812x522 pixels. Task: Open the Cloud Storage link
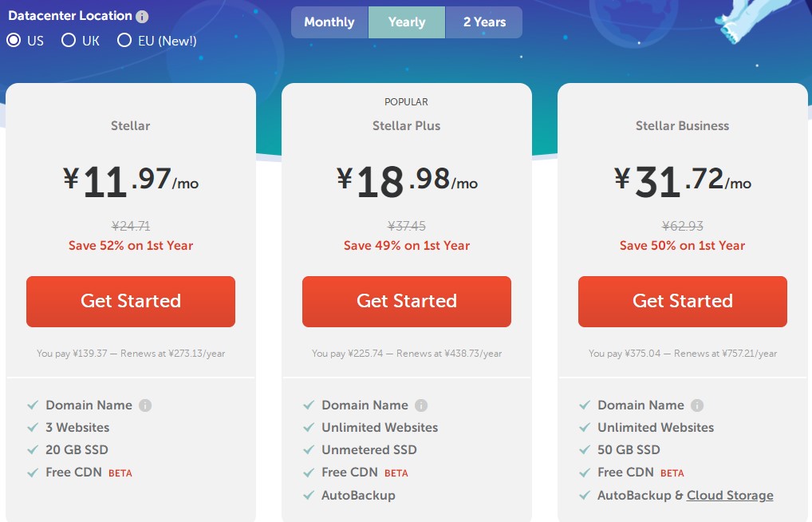[730, 495]
